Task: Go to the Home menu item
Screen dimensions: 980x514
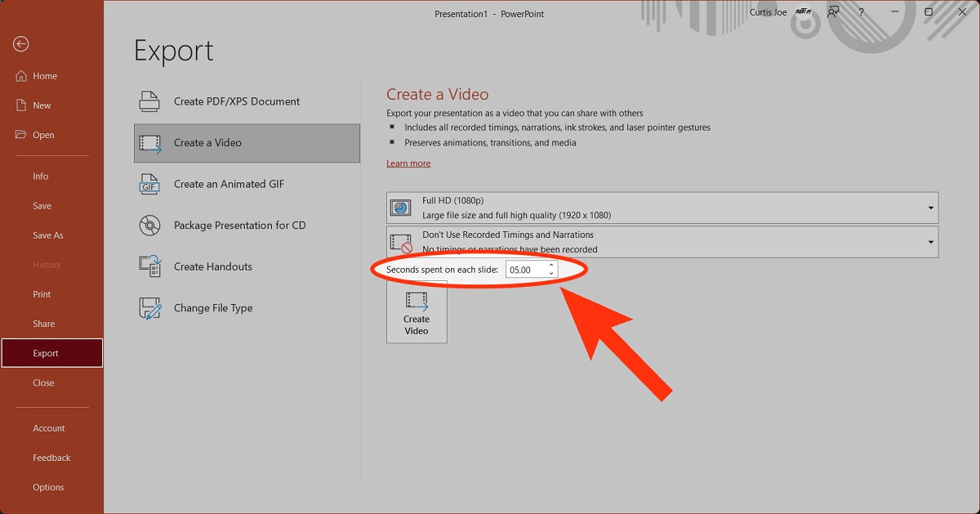Action: point(45,76)
